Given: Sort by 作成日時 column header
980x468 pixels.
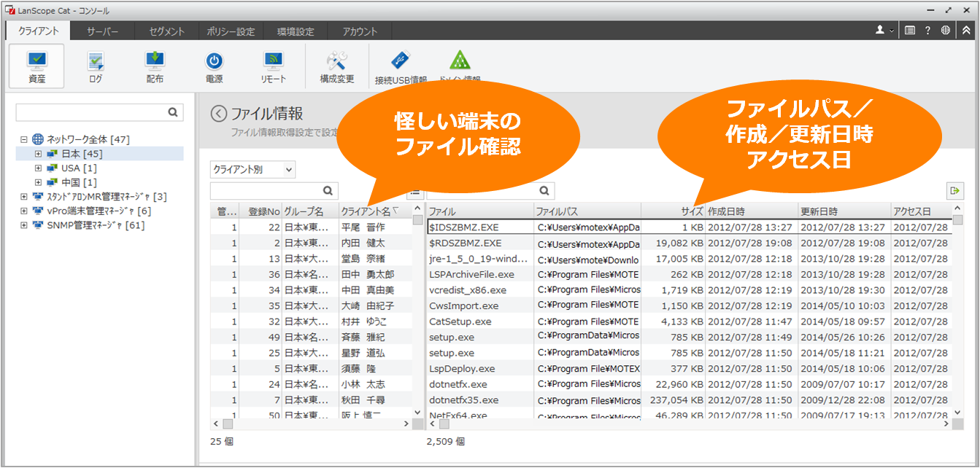Looking at the screenshot, I should click(751, 211).
